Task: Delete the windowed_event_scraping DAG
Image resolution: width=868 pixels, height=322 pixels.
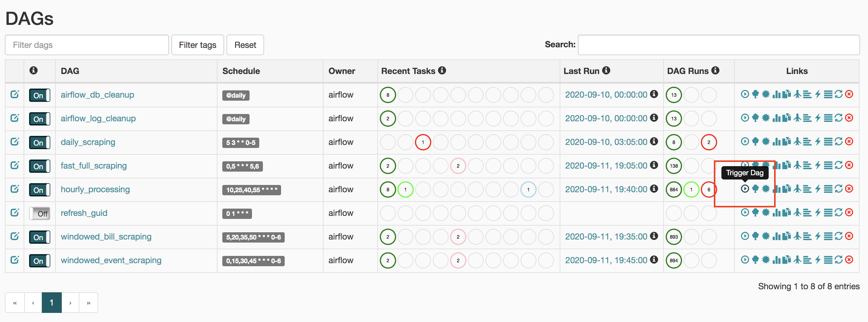Action: pyautogui.click(x=849, y=260)
